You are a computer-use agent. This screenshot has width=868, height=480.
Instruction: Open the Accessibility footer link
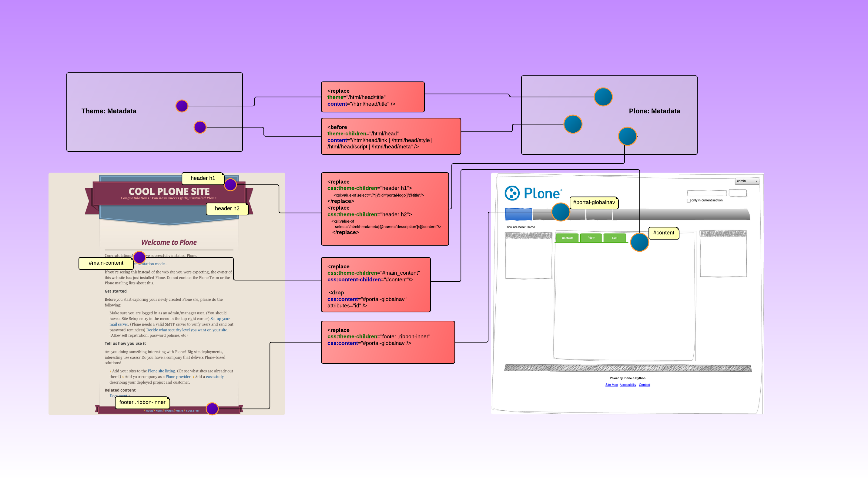[628, 385]
